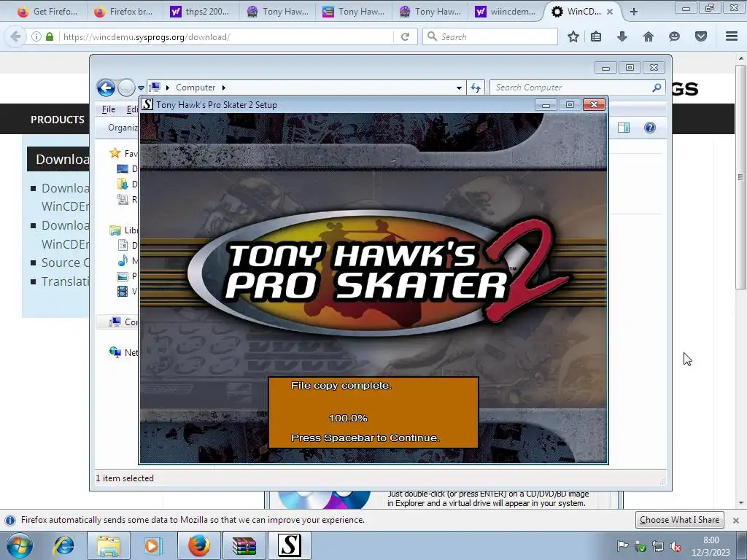747x560 pixels.
Task: Dismiss the Firefox data notification bar
Action: click(x=735, y=520)
